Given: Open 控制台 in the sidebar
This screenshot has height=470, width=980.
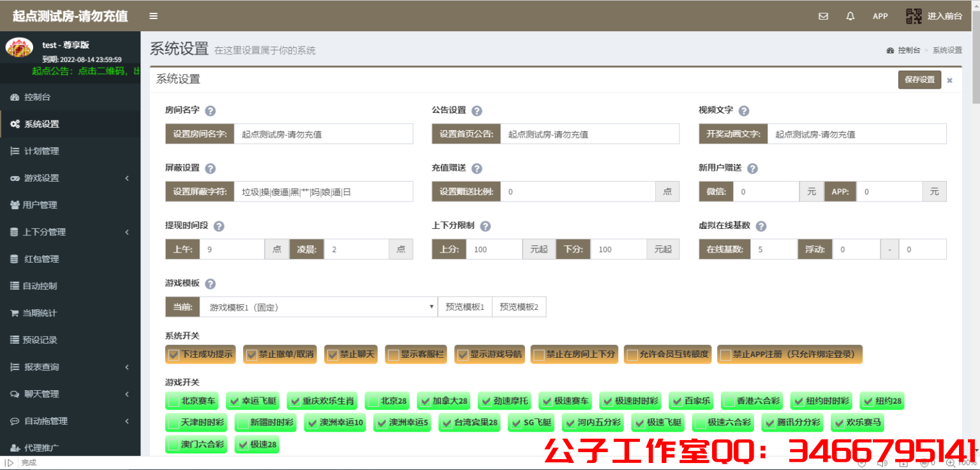Looking at the screenshot, I should point(70,97).
